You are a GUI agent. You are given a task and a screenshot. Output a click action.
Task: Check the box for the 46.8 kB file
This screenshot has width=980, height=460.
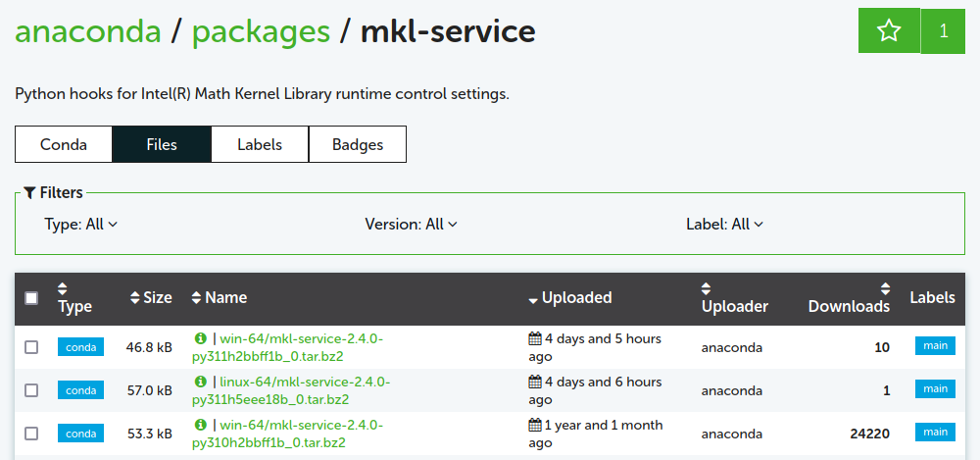click(x=31, y=347)
